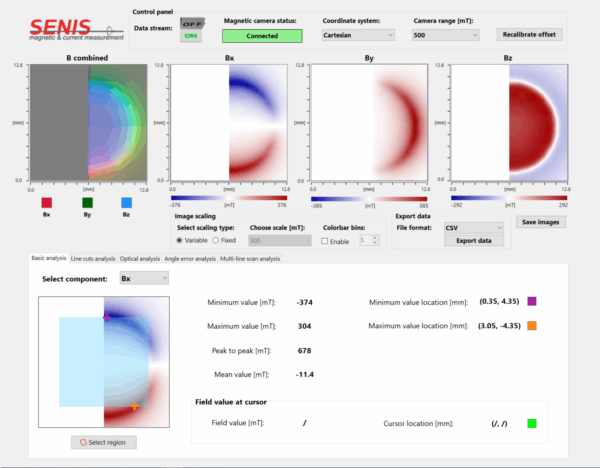The width and height of the screenshot is (600, 468).
Task: Click the green By legend swatch
Action: point(87,201)
